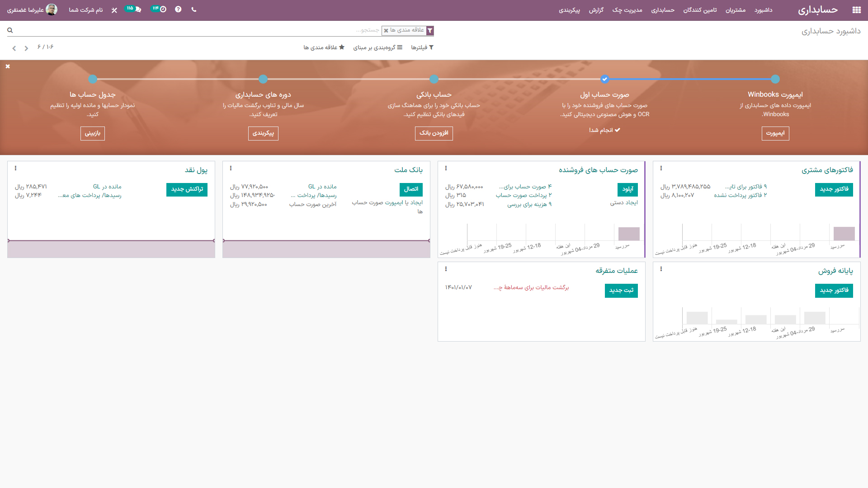Viewport: 868px width, 488px height.
Task: Click the phone call icon in the top bar
Action: (194, 9)
